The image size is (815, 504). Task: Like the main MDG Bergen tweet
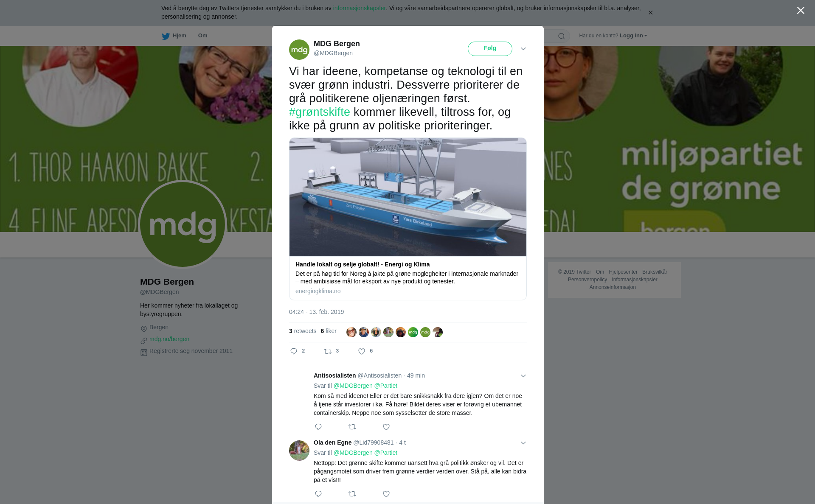pyautogui.click(x=362, y=351)
